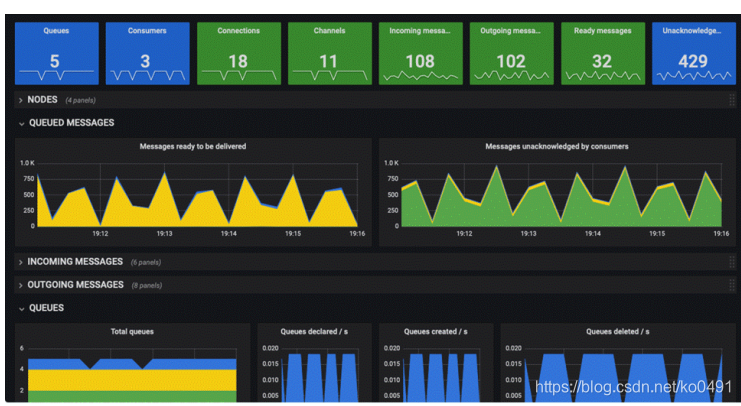Click the value 18 in Connections panel
Image resolution: width=741 pixels, height=406 pixels.
click(238, 61)
